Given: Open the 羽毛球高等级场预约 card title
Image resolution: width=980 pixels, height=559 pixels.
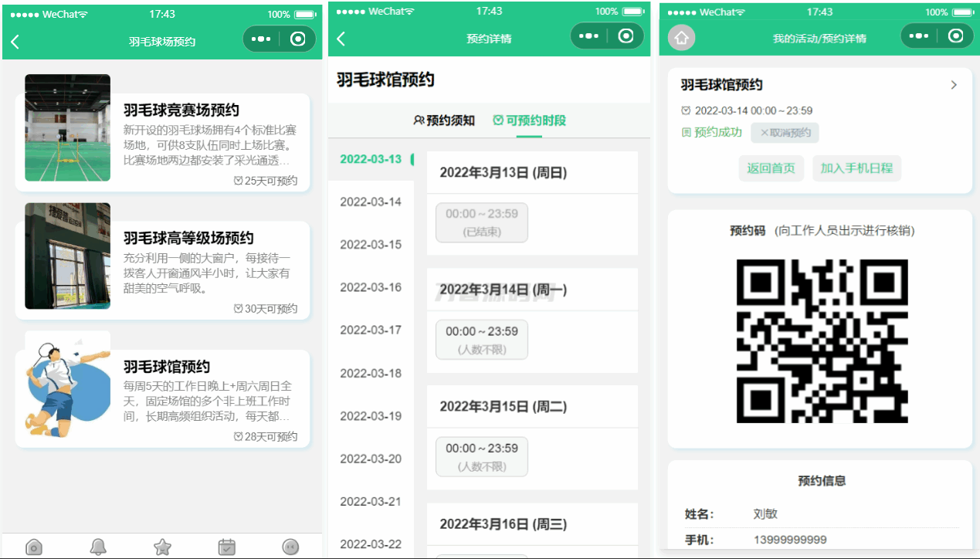Looking at the screenshot, I should click(x=188, y=238).
